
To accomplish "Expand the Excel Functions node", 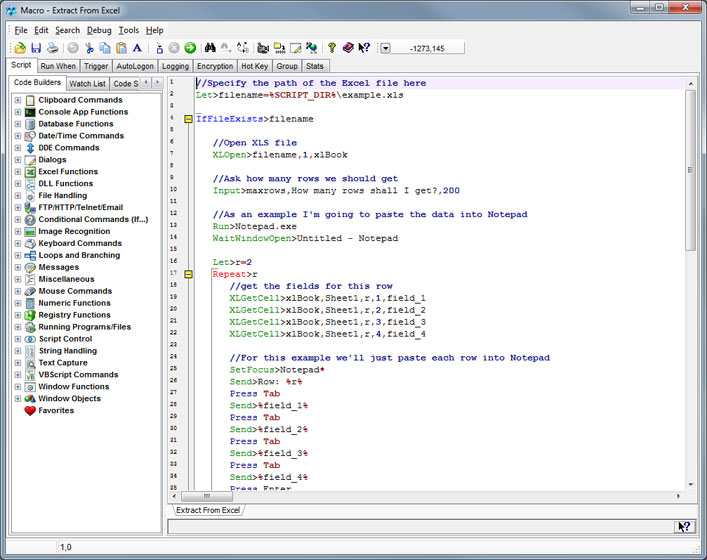I will 18,172.
